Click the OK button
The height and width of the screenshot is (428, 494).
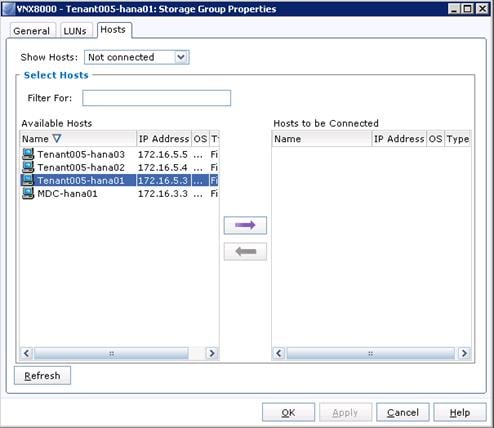(x=288, y=413)
